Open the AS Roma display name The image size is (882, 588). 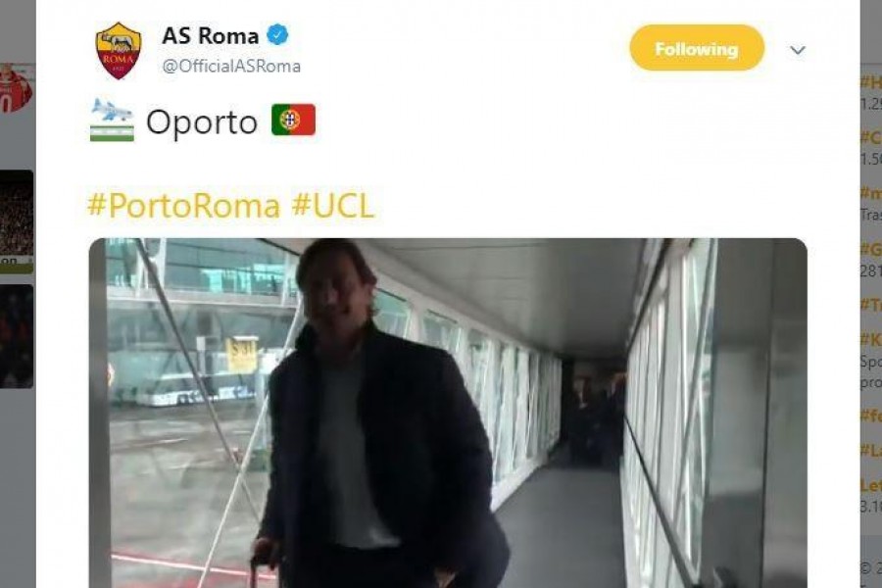[211, 35]
